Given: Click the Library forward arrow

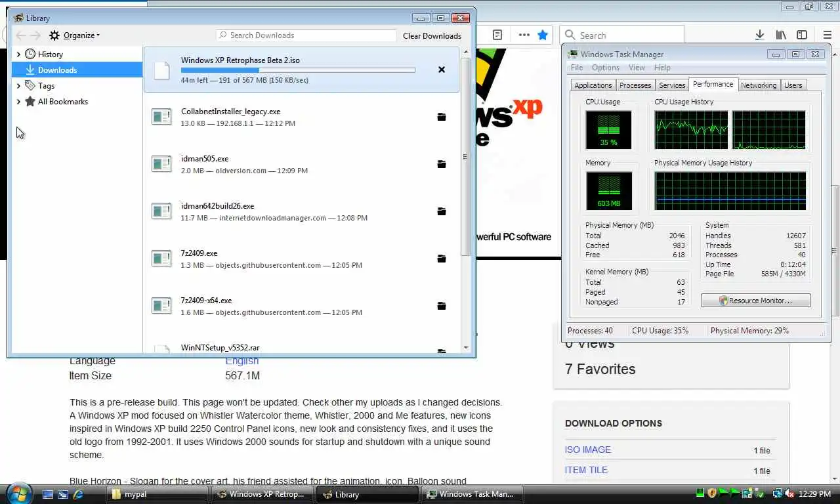Looking at the screenshot, I should click(35, 35).
